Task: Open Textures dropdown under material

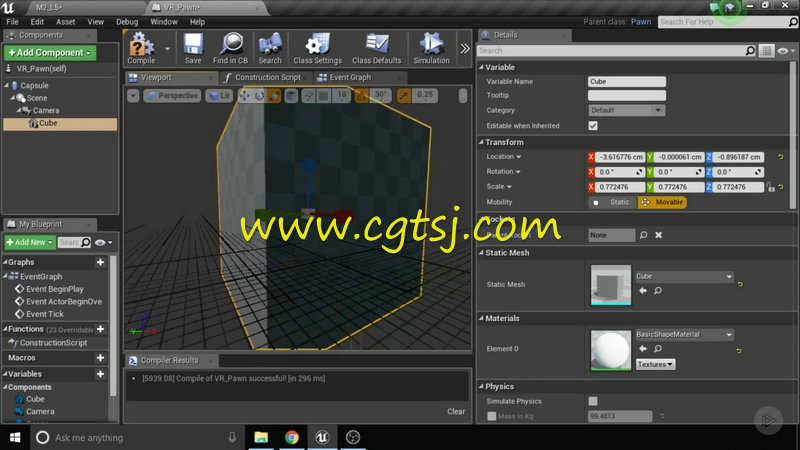Action: pos(655,364)
